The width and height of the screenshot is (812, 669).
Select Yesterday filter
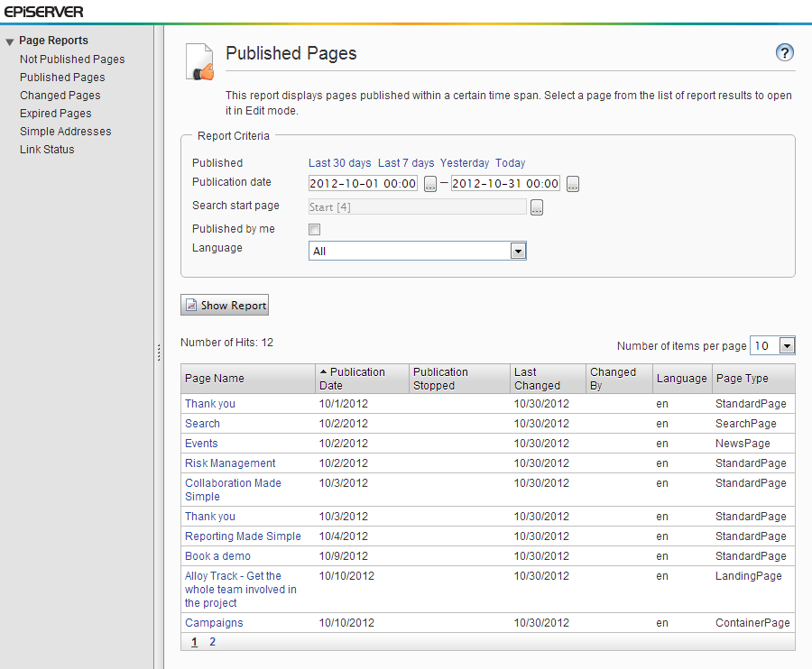coord(465,163)
